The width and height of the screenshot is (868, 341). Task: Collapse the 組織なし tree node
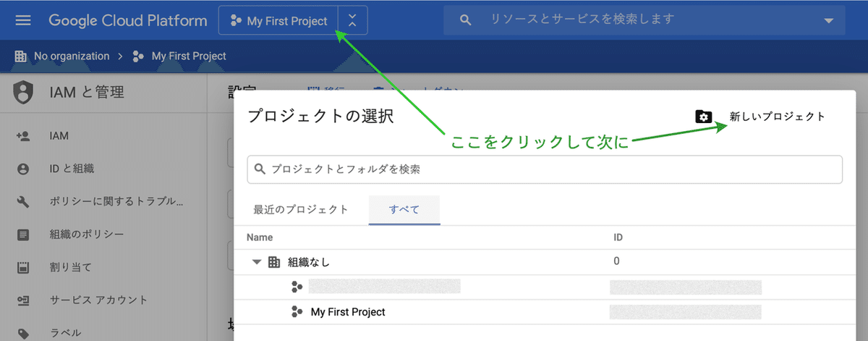256,262
